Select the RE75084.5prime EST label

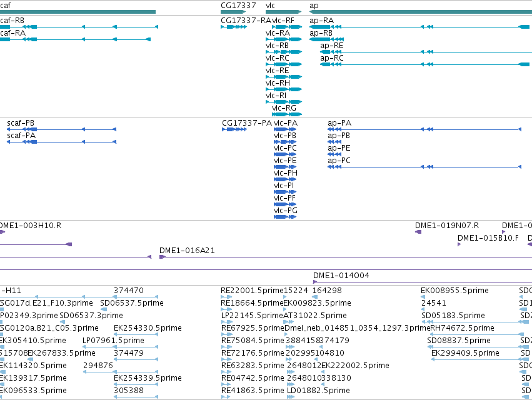pos(253,341)
